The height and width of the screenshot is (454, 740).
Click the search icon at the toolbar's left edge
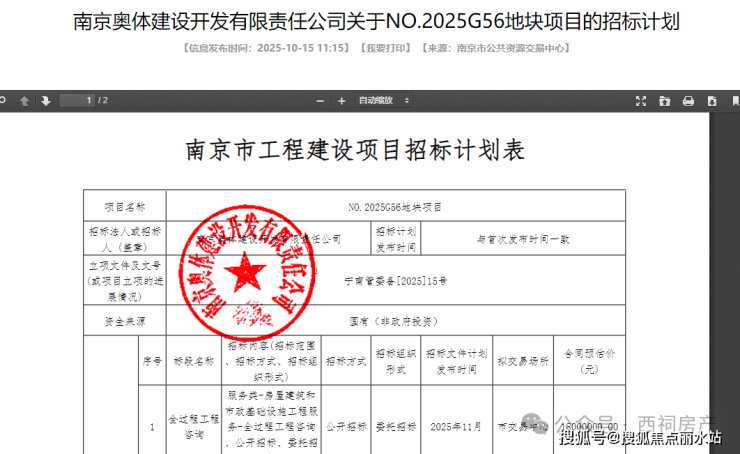click(x=4, y=100)
